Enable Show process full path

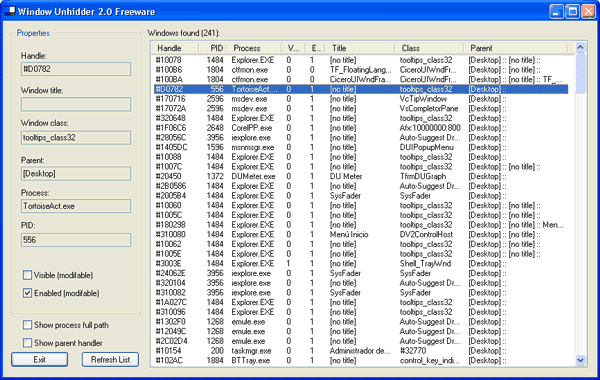[27, 325]
